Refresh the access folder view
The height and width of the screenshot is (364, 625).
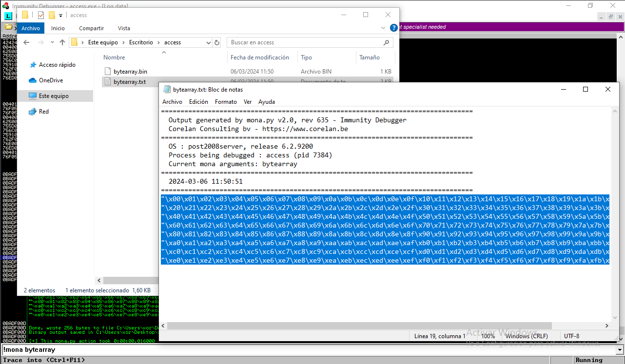point(217,42)
